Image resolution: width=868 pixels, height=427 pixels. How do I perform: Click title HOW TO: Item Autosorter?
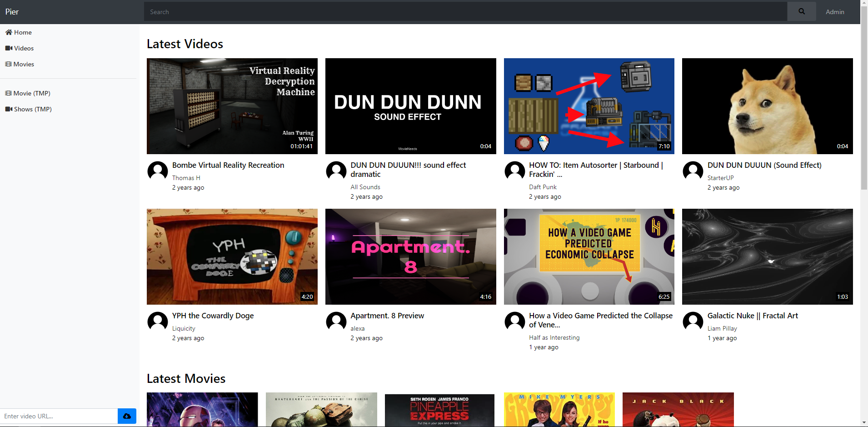(596, 170)
